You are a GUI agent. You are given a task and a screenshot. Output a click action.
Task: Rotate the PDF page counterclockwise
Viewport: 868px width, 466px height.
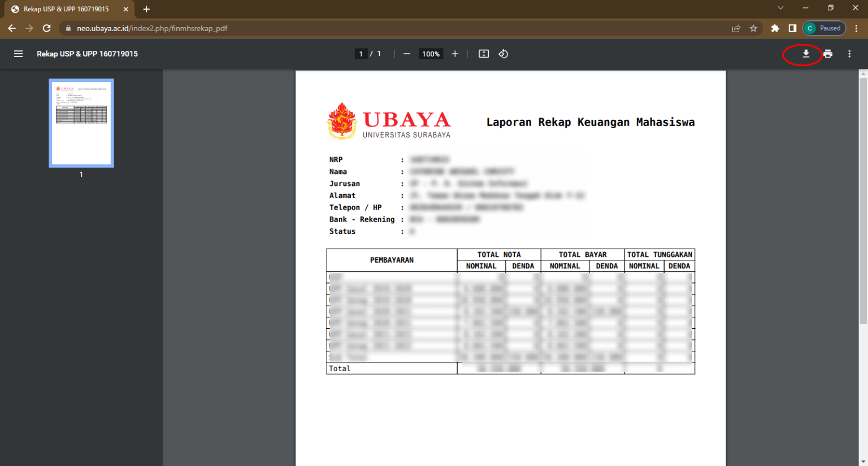coord(502,53)
